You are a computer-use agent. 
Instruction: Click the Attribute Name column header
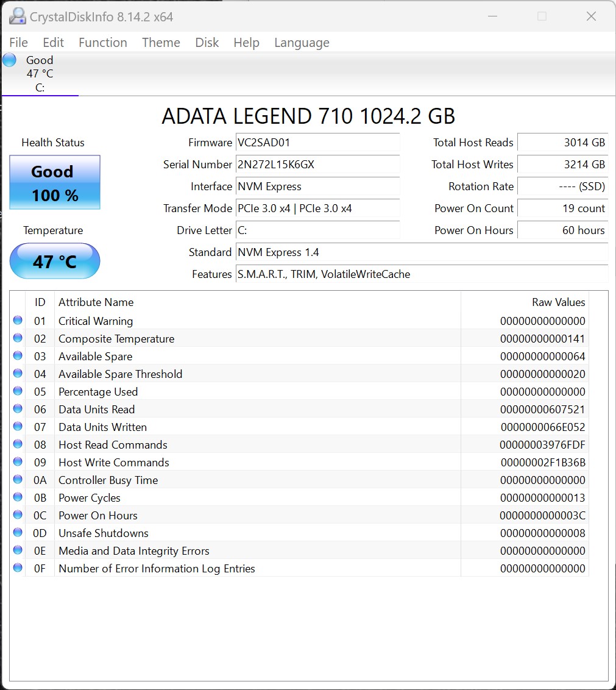click(257, 302)
